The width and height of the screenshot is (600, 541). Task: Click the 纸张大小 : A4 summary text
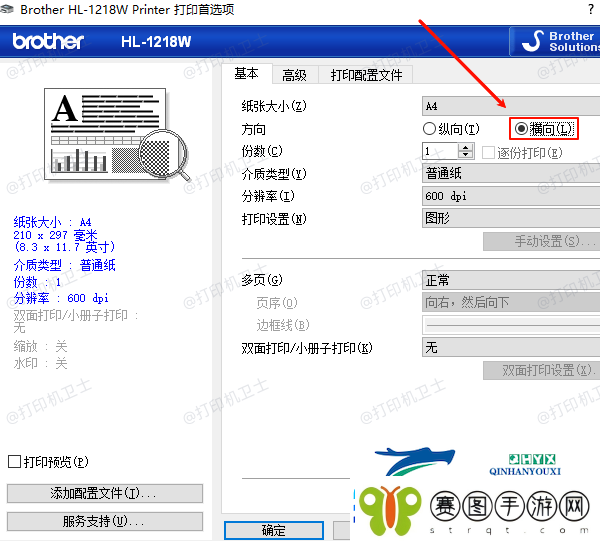pos(52,222)
